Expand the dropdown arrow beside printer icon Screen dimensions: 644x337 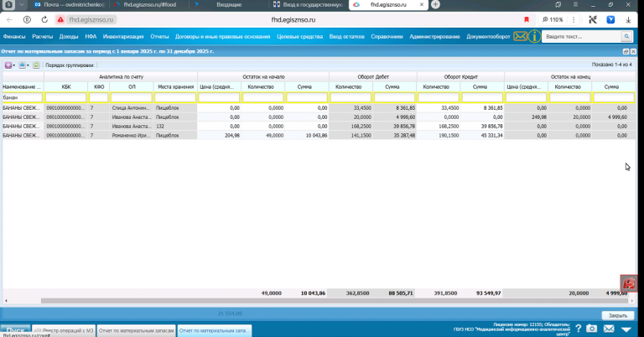[28, 65]
